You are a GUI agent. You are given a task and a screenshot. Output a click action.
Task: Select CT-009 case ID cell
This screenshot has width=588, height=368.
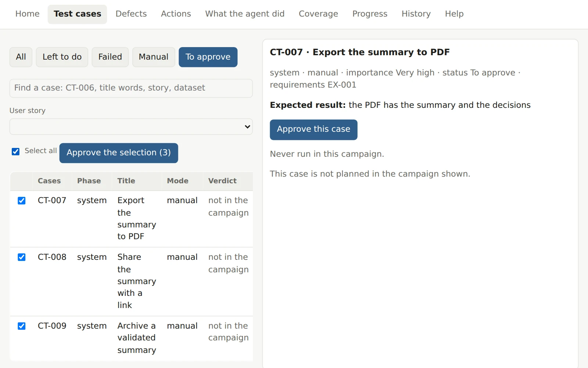tap(52, 326)
